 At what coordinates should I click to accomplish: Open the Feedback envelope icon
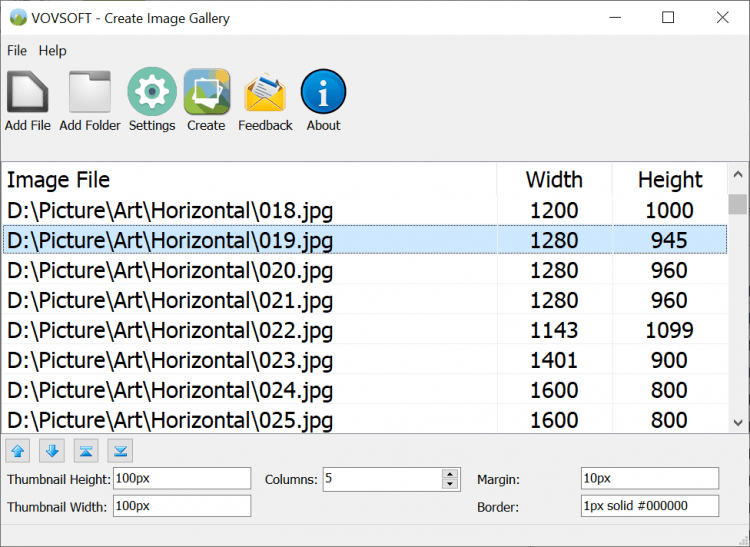click(x=265, y=93)
